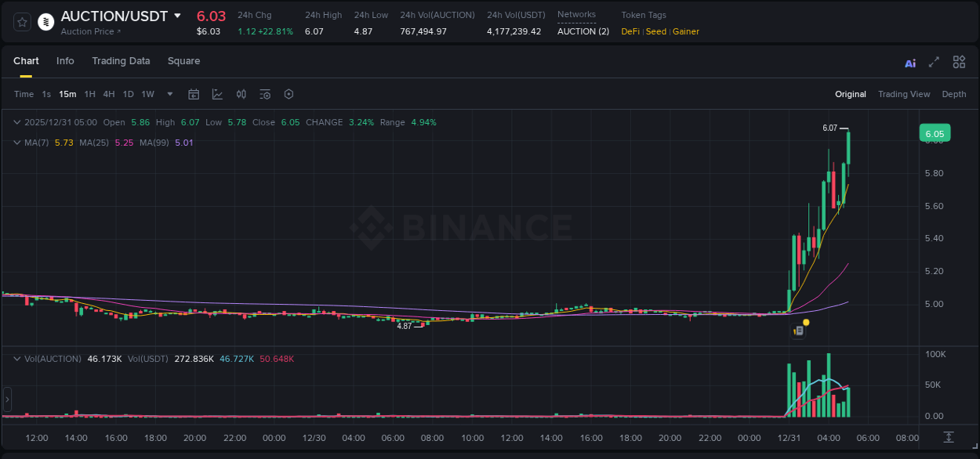Collapse the Volume indicator panel
This screenshot has height=459, width=980.
click(x=16, y=358)
